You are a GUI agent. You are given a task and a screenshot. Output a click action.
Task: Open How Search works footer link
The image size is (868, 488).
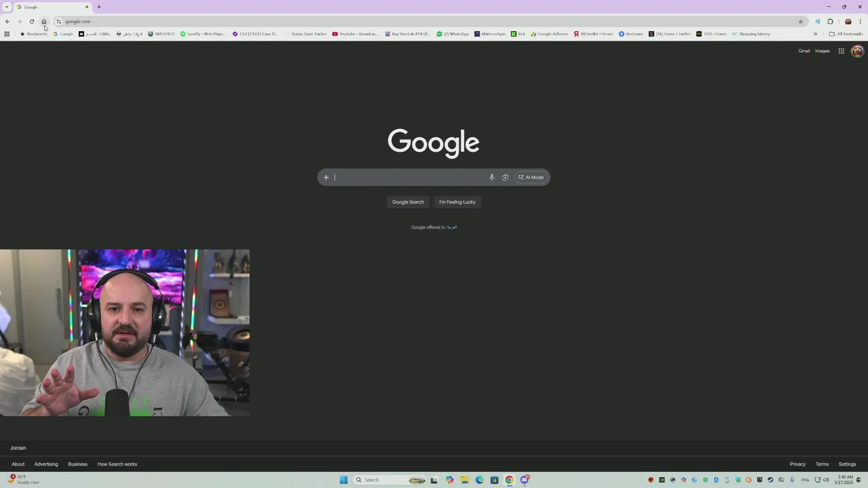pos(117,464)
